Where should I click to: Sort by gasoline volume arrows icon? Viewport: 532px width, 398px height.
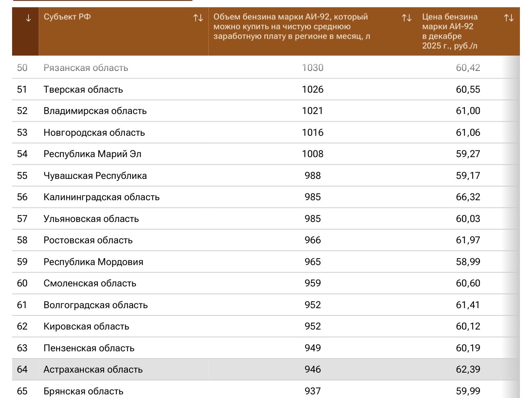coord(407,18)
